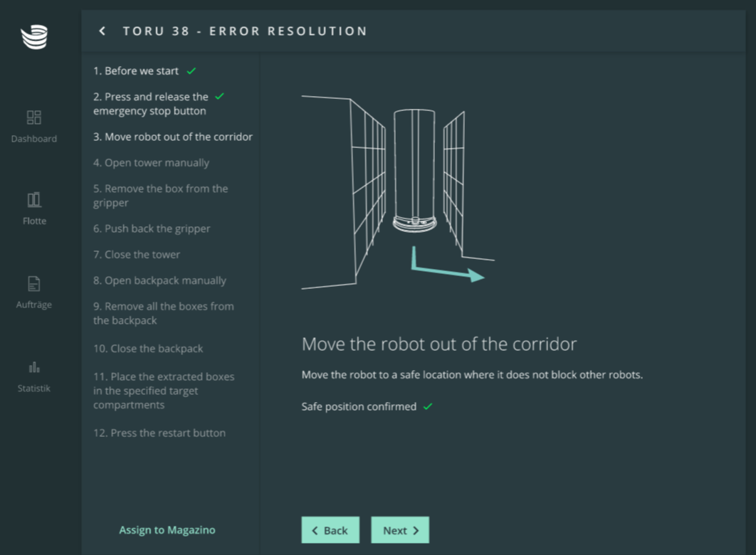Open the Dashboard icon in sidebar
This screenshot has height=555, width=756.
(x=34, y=117)
